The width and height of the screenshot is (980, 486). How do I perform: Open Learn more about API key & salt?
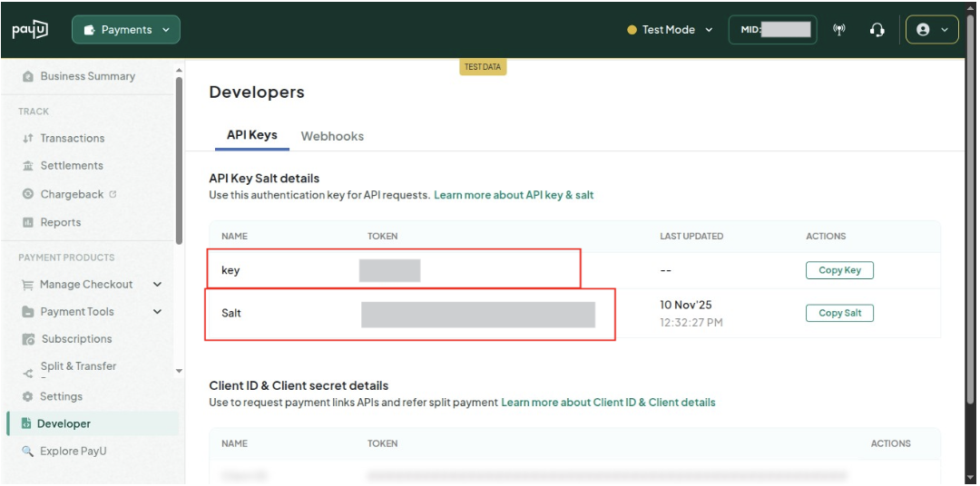514,195
